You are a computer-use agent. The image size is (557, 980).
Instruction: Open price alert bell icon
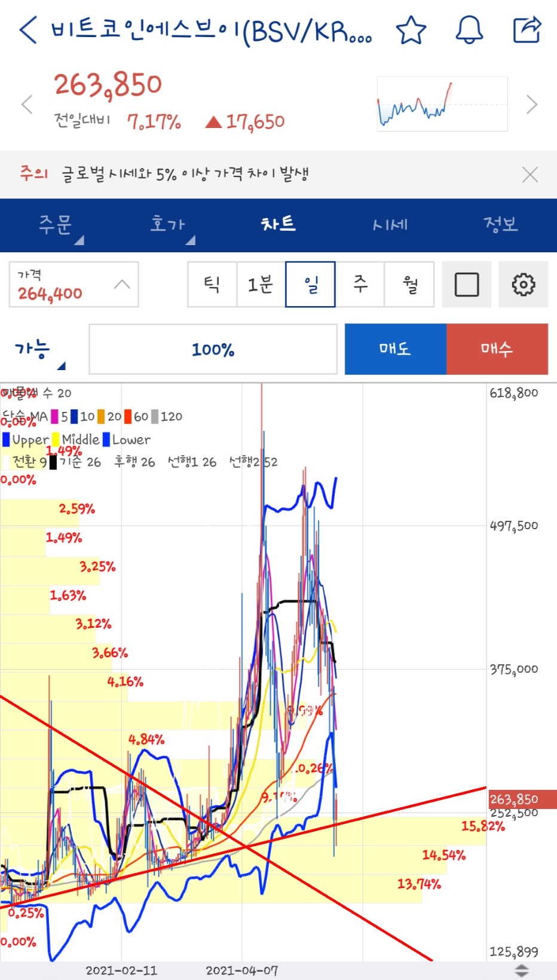click(469, 30)
